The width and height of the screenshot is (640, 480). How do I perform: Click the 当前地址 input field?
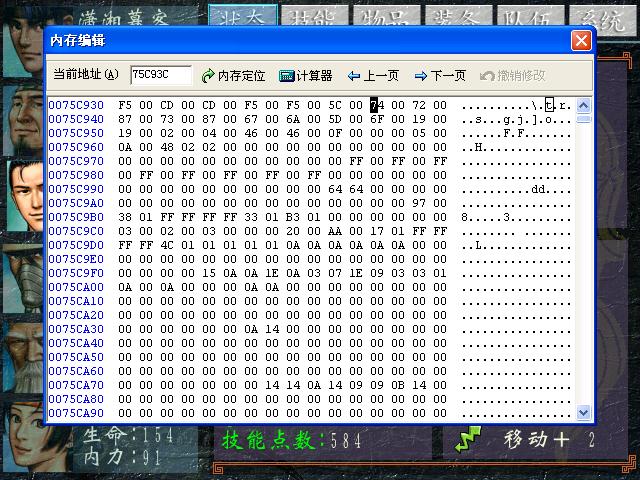coord(161,75)
